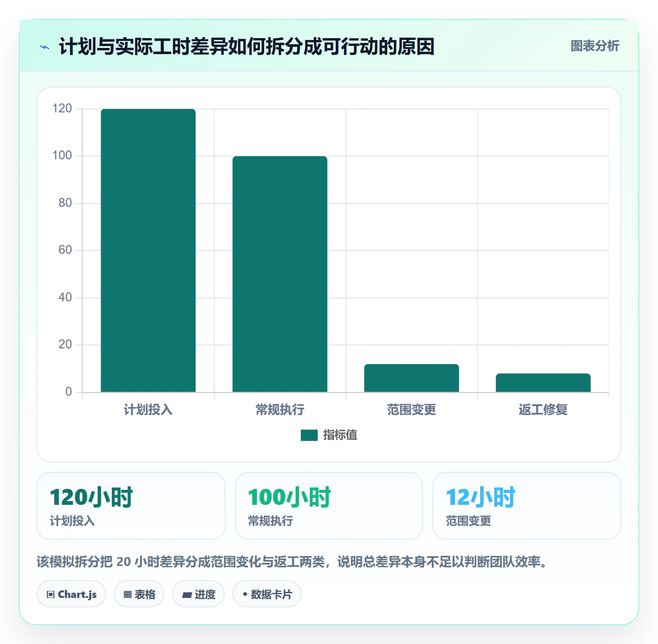The image size is (658, 644).
Task: Click the y-axis value 20
Action: 65,345
